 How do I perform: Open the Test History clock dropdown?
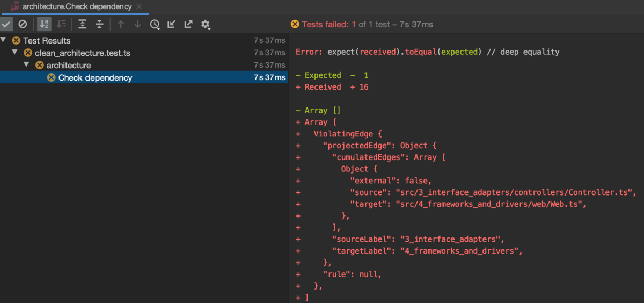(155, 24)
